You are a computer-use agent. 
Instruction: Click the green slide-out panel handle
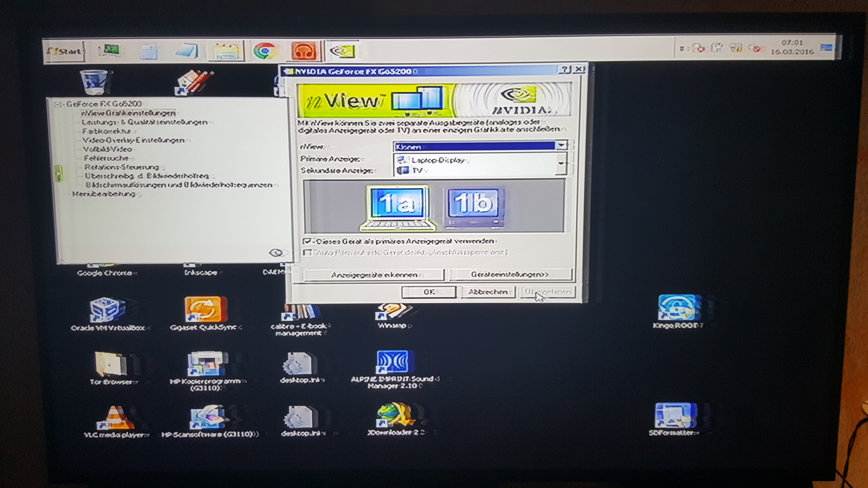[x=58, y=173]
